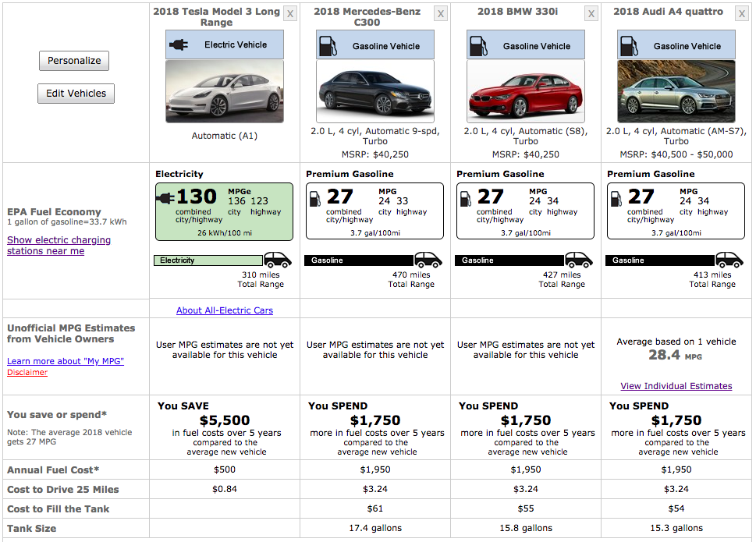Click the gas pump icon on BMW header
756x542 pixels.
478,46
